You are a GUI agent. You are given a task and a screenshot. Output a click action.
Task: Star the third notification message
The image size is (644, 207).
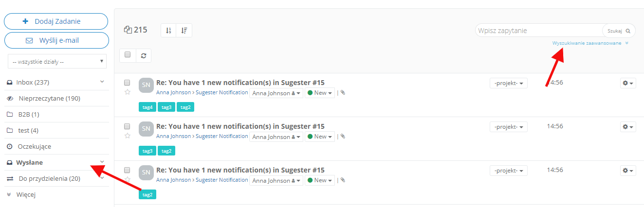pos(128,179)
